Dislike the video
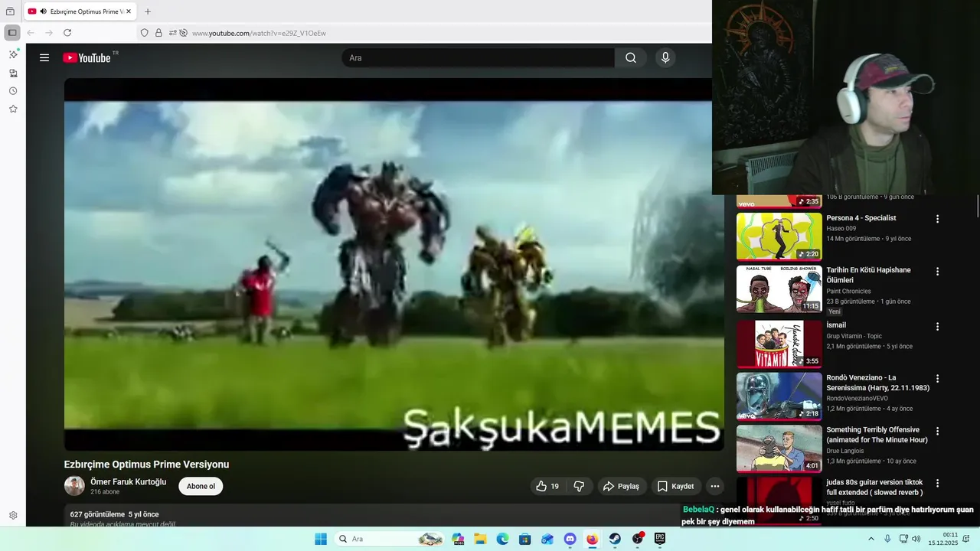 pyautogui.click(x=580, y=486)
